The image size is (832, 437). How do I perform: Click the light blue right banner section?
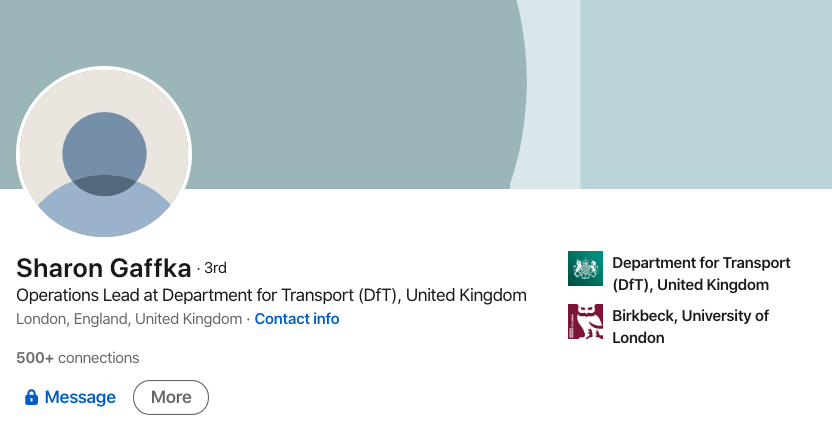[x=706, y=94]
